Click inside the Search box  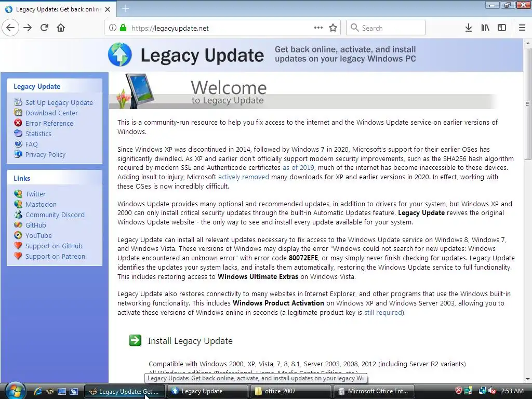point(386,28)
